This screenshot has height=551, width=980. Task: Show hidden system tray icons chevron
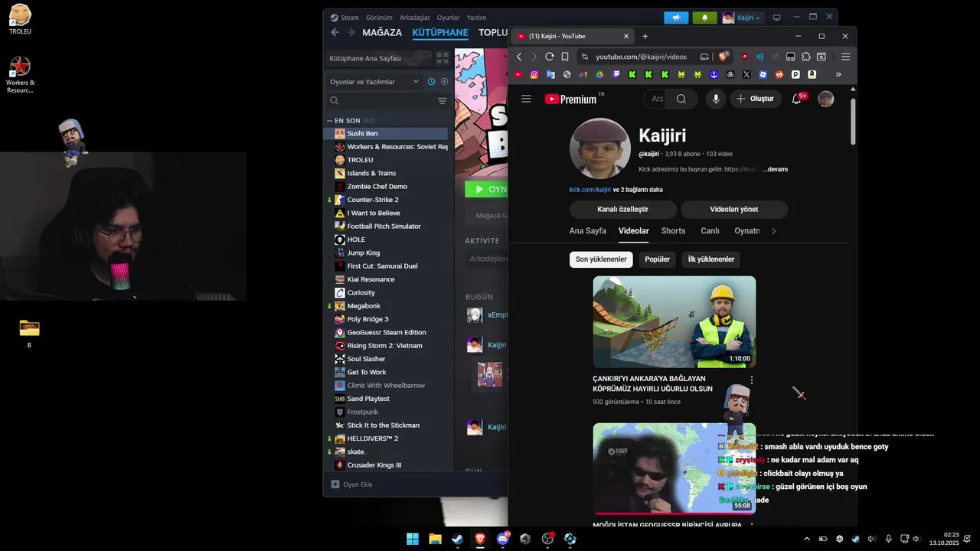pyautogui.click(x=806, y=539)
